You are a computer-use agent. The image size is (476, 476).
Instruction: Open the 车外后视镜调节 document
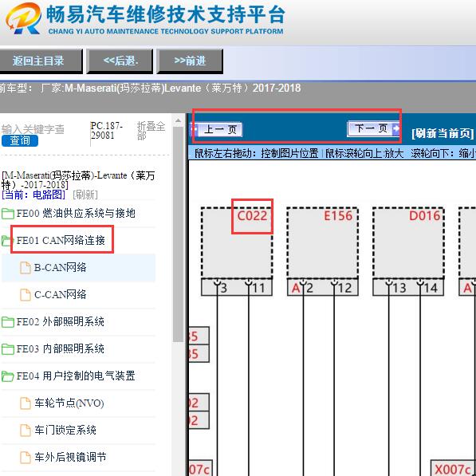[70, 457]
